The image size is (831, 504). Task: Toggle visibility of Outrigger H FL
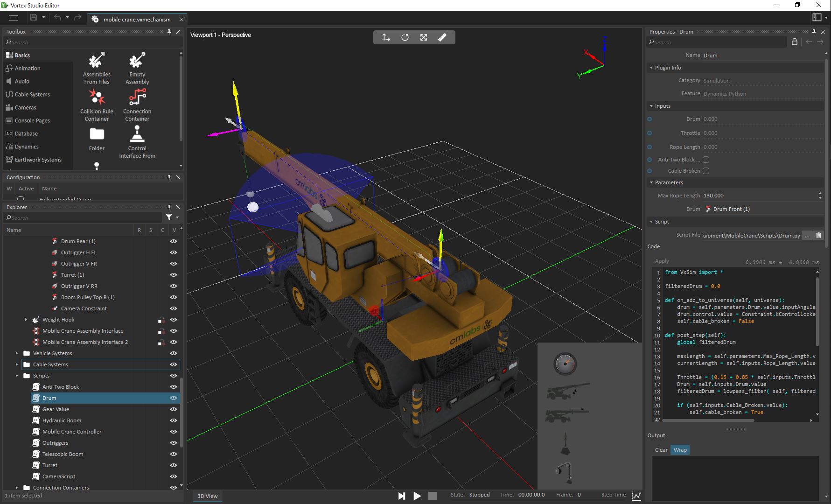click(174, 252)
